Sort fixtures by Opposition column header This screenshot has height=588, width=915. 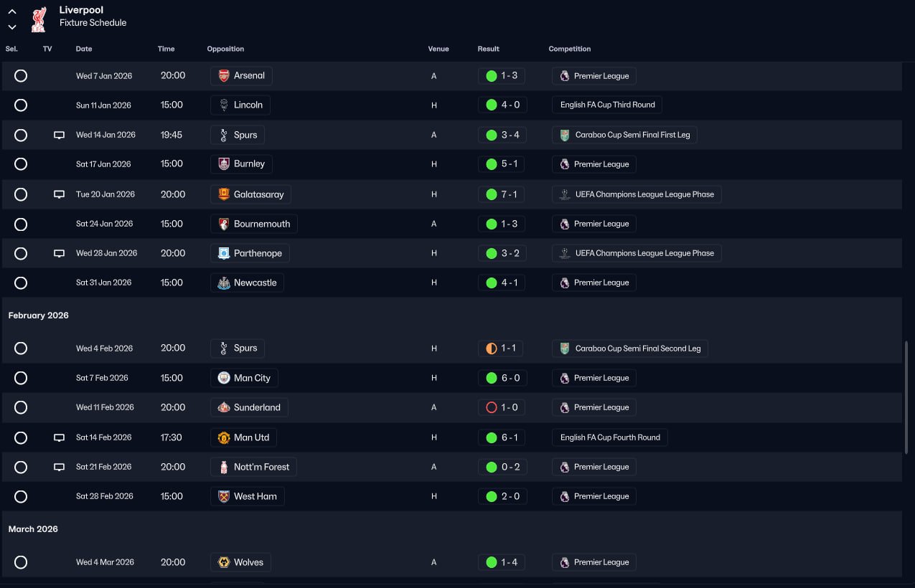pyautogui.click(x=225, y=49)
